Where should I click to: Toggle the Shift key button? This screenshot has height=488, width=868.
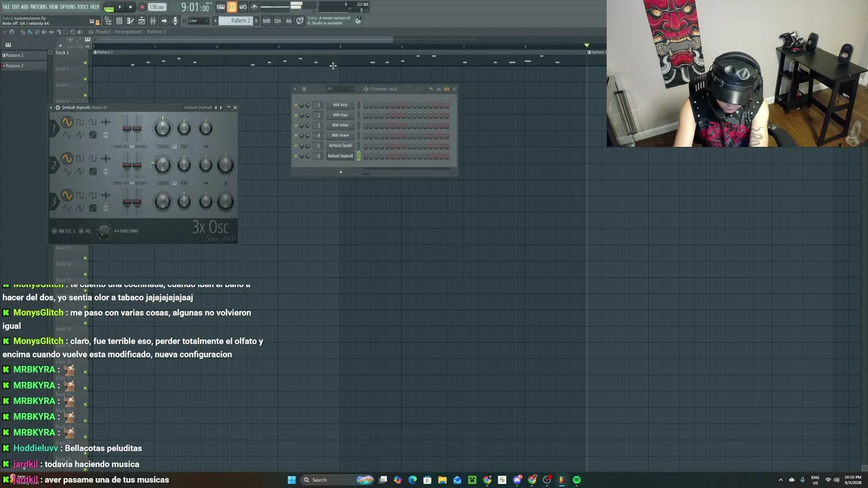tap(267, 21)
